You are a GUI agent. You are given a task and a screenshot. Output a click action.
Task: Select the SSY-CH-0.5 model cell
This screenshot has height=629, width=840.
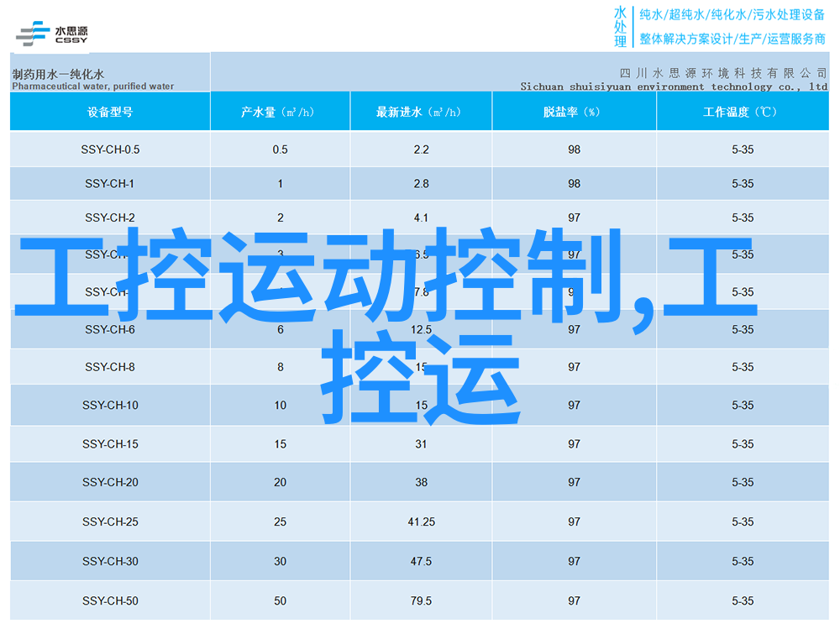[110, 149]
